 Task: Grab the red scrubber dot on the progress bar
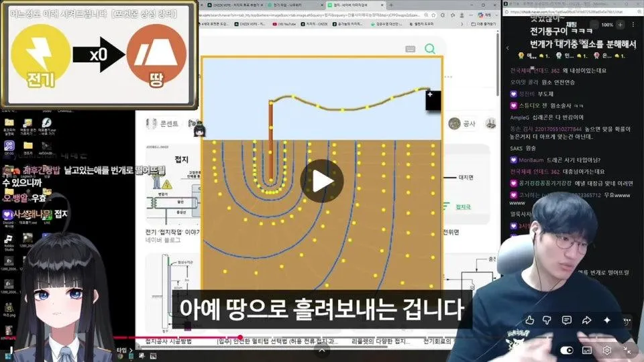click(240, 337)
